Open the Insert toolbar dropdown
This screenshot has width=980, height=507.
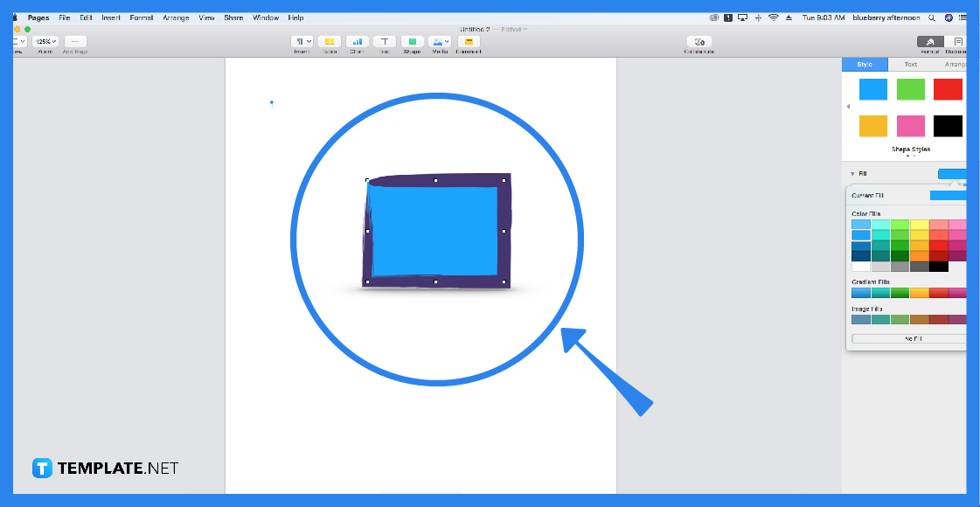tap(302, 42)
